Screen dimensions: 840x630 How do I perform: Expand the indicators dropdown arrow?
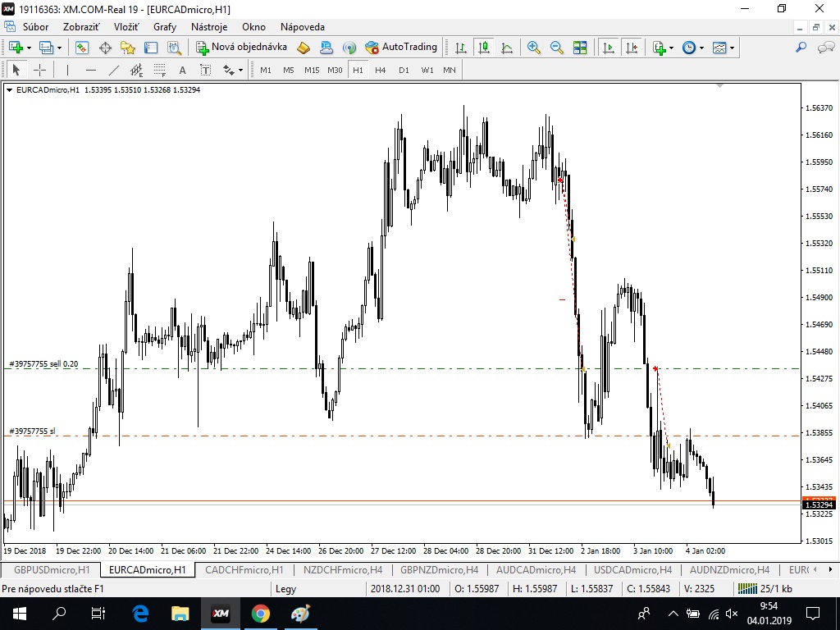click(x=671, y=48)
